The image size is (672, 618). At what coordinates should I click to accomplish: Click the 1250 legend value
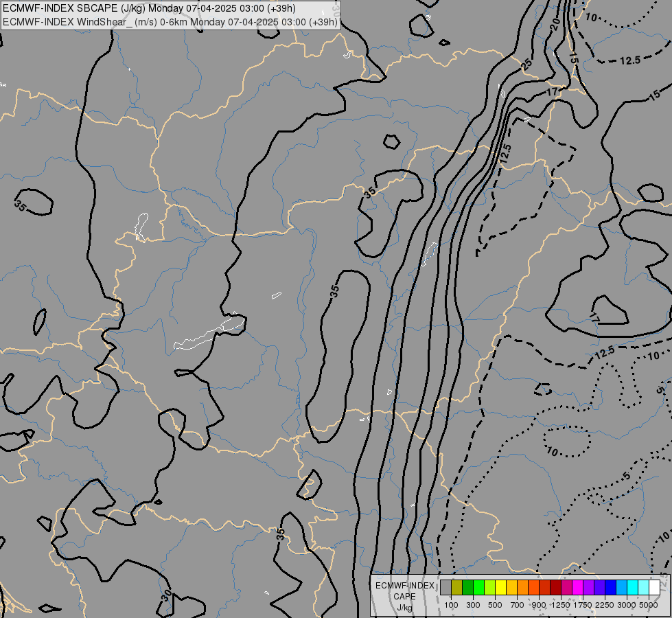[561, 605]
